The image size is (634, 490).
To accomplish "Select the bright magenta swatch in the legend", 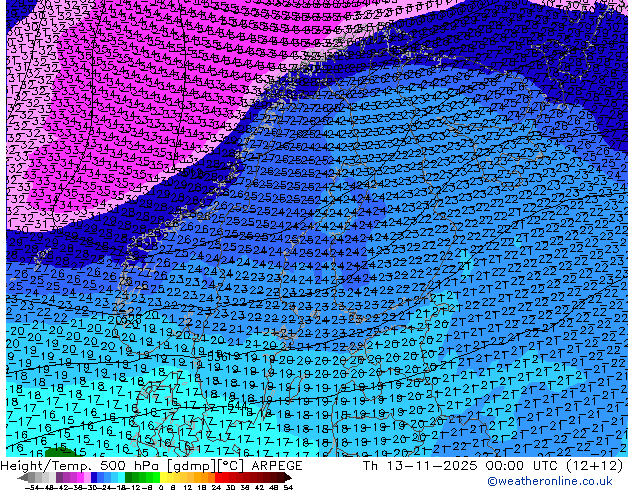I will point(80,477).
